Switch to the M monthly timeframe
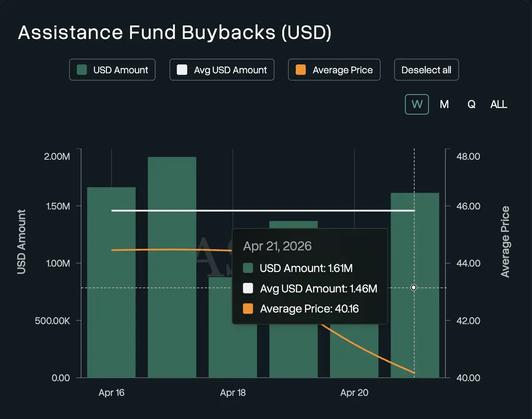The image size is (532, 419). (444, 105)
